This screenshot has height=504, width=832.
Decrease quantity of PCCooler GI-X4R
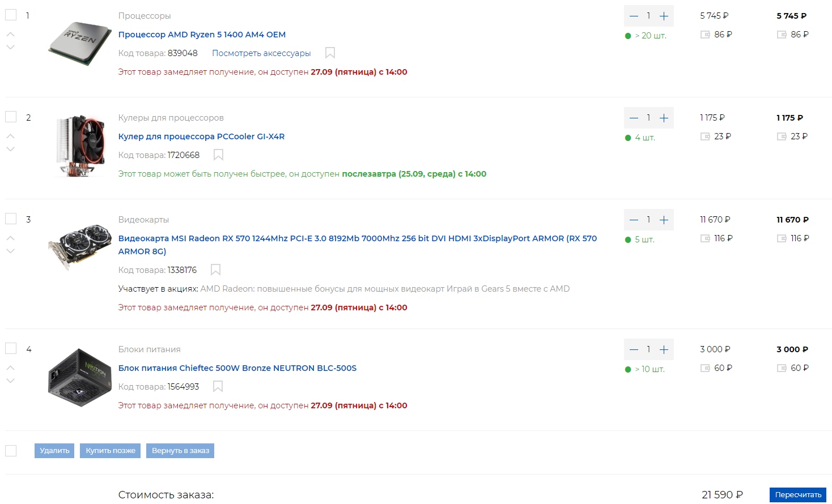pyautogui.click(x=634, y=118)
